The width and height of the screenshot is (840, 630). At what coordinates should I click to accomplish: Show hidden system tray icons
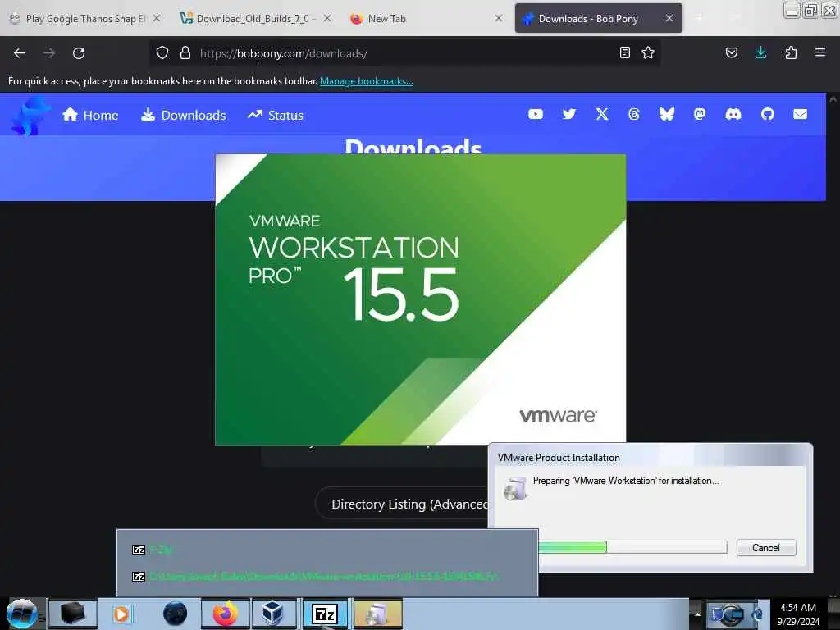click(x=697, y=614)
